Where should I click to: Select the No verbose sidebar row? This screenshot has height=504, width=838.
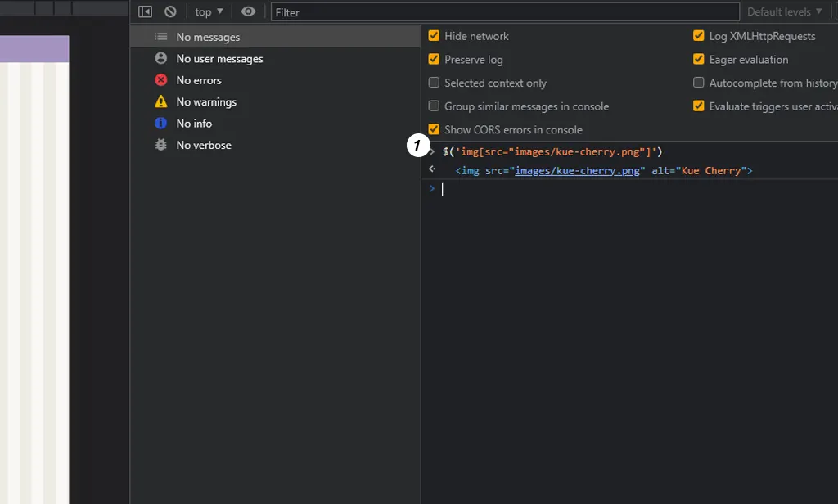click(x=275, y=145)
